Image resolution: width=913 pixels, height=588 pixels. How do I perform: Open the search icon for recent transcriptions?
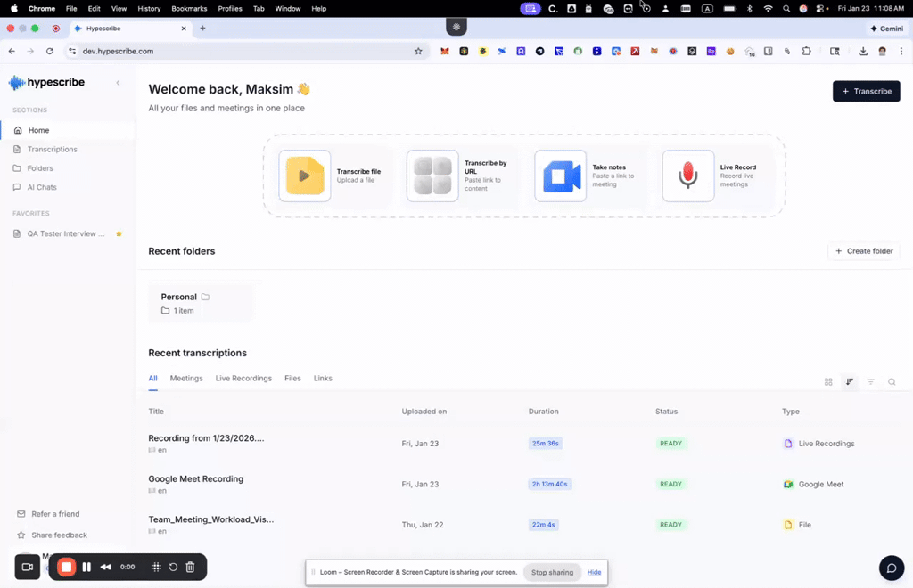pos(892,382)
